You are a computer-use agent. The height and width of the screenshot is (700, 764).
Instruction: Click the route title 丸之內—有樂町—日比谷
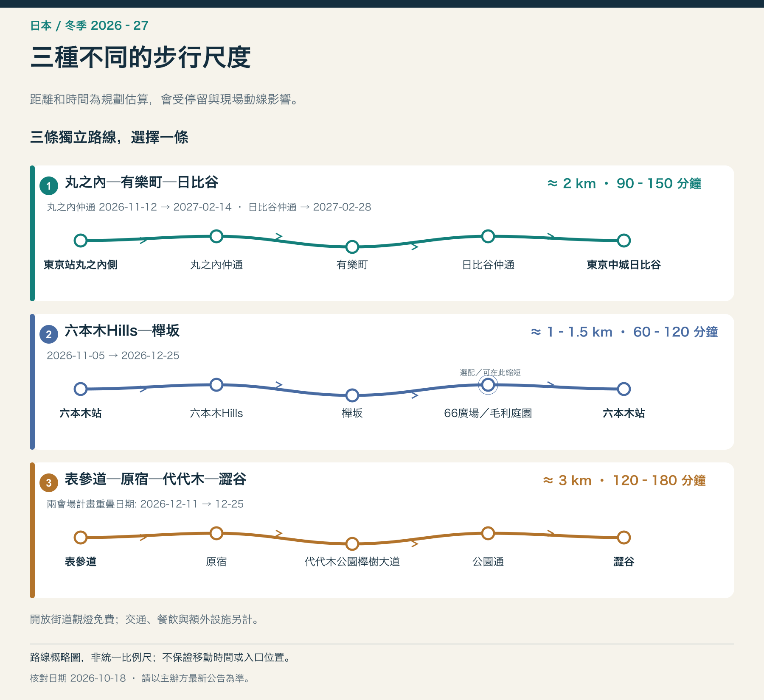tap(141, 182)
